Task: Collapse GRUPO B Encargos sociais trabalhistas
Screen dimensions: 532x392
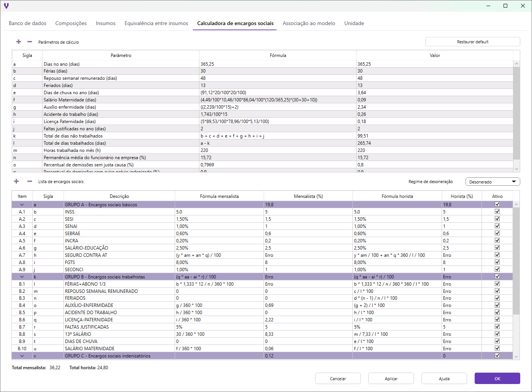Action: [22, 277]
